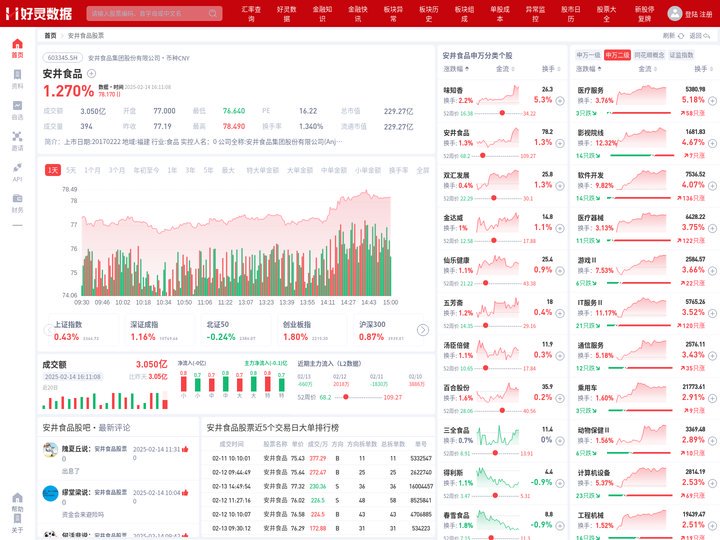Open the API sidebar icon
720x540 pixels.
[17, 167]
